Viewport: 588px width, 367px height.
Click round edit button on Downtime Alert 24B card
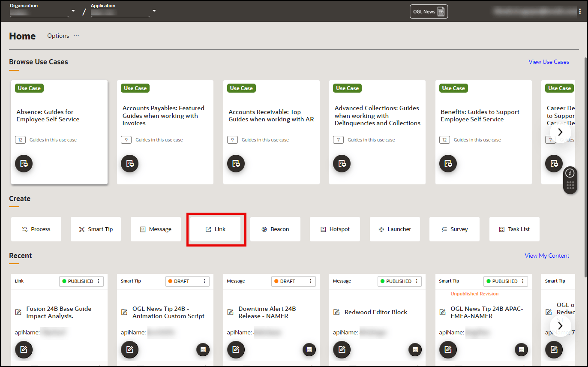(x=236, y=349)
